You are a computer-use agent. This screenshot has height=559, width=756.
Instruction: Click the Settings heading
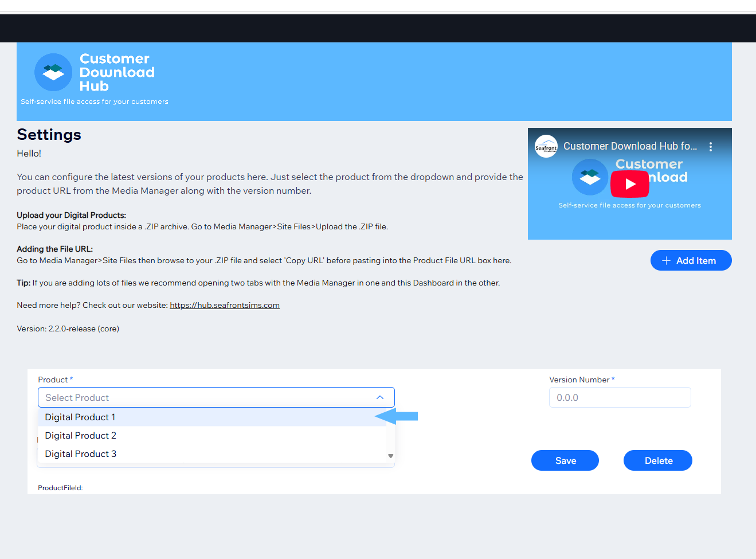coord(49,135)
